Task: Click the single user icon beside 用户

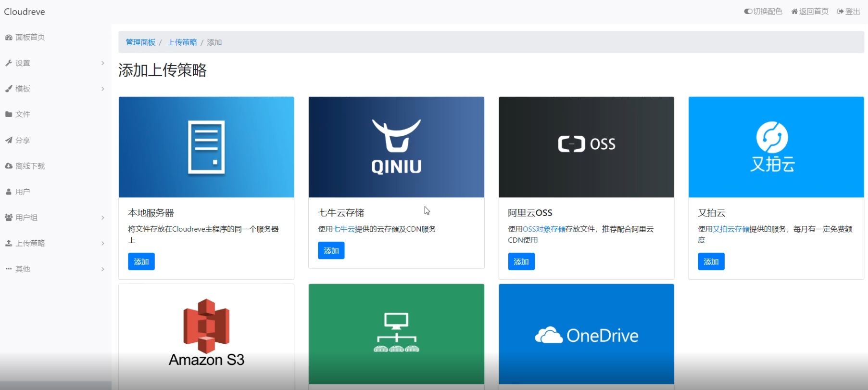Action: click(x=9, y=192)
